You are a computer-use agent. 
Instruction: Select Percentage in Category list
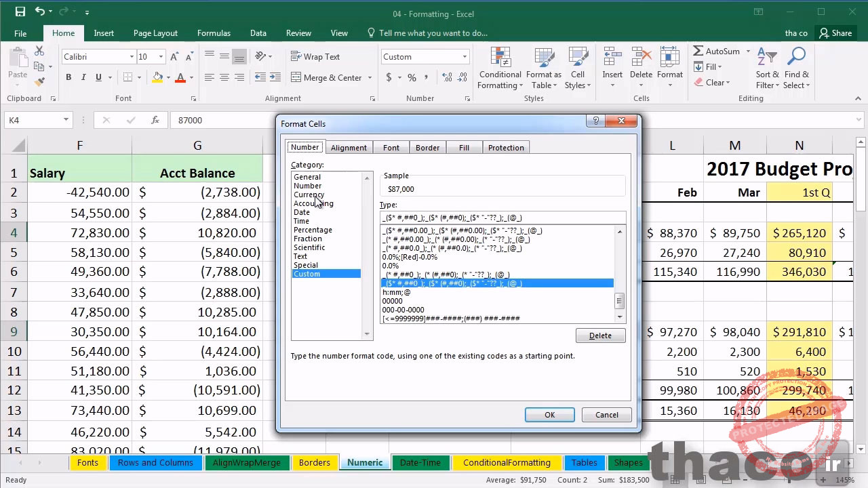[x=313, y=230]
